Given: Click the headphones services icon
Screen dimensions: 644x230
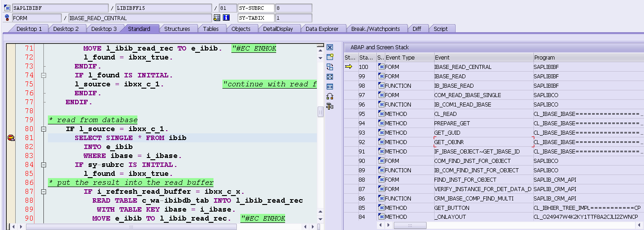Looking at the screenshot, I should point(330,96).
